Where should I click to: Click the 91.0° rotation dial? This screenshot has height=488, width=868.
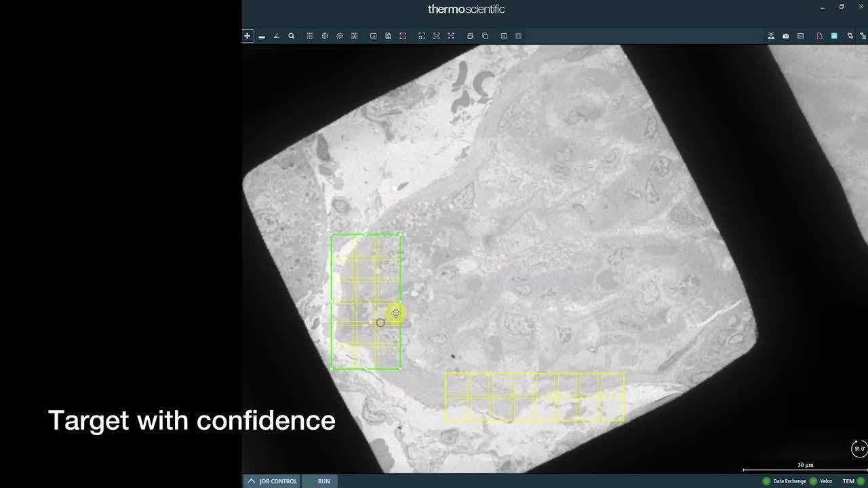859,449
